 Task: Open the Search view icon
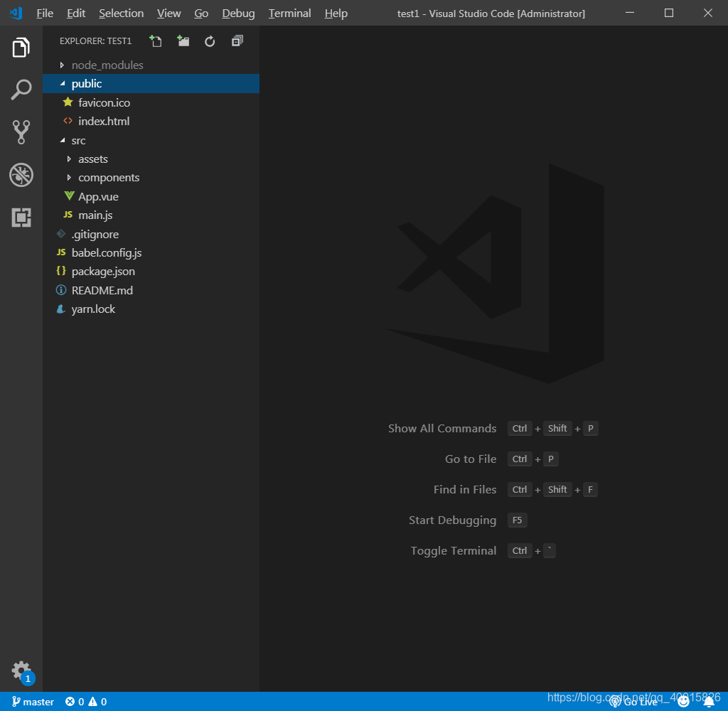click(x=21, y=89)
